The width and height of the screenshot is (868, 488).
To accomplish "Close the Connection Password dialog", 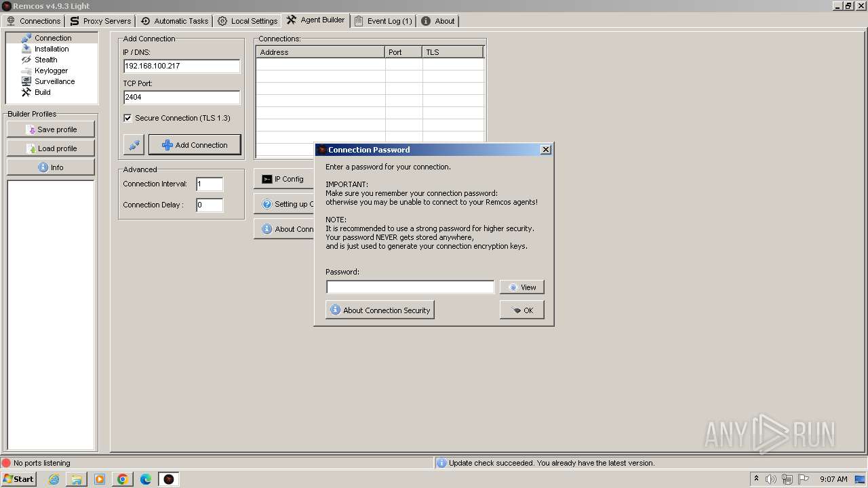I will (x=546, y=150).
